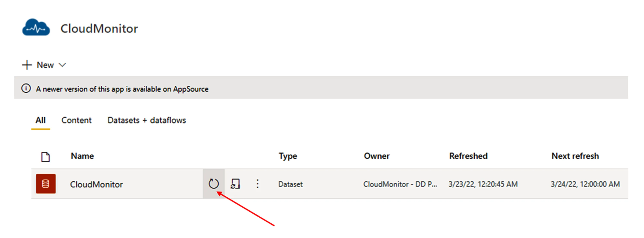Click the CloudMonitor workspace title
Image resolution: width=644 pixels, height=238 pixels.
pyautogui.click(x=99, y=28)
